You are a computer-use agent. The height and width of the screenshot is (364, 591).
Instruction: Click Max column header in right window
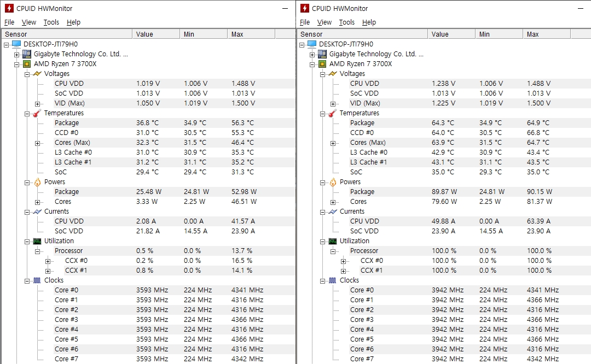[x=547, y=34]
